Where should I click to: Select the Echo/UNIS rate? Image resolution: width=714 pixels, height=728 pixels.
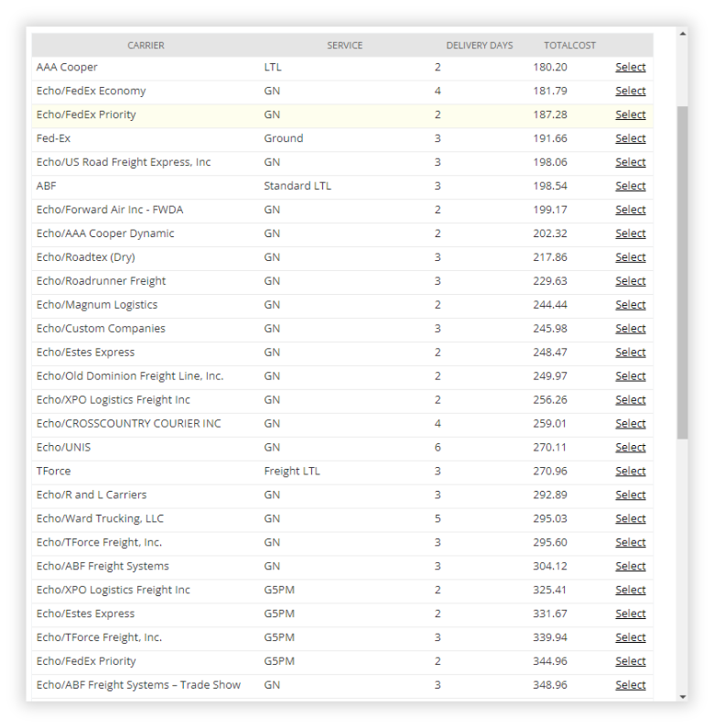point(631,448)
